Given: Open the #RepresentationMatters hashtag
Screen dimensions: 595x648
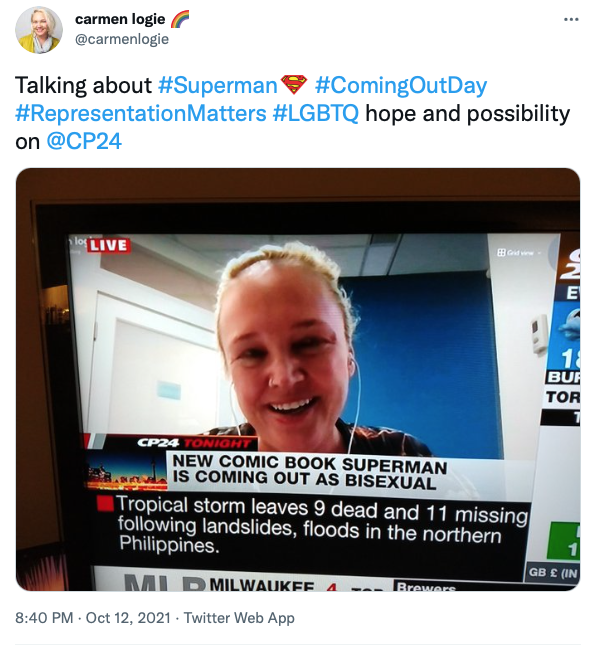Looking at the screenshot, I should point(140,113).
